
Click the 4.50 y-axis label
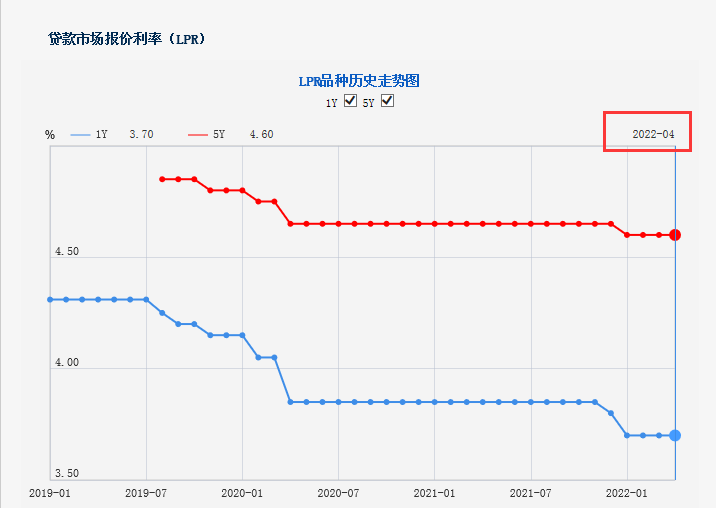[67, 252]
